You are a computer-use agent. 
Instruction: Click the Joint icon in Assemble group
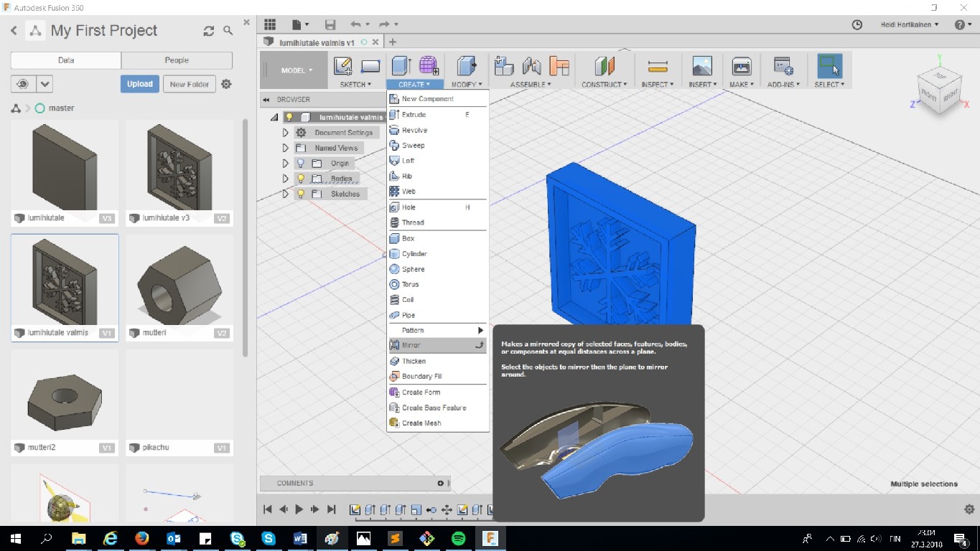coord(532,66)
